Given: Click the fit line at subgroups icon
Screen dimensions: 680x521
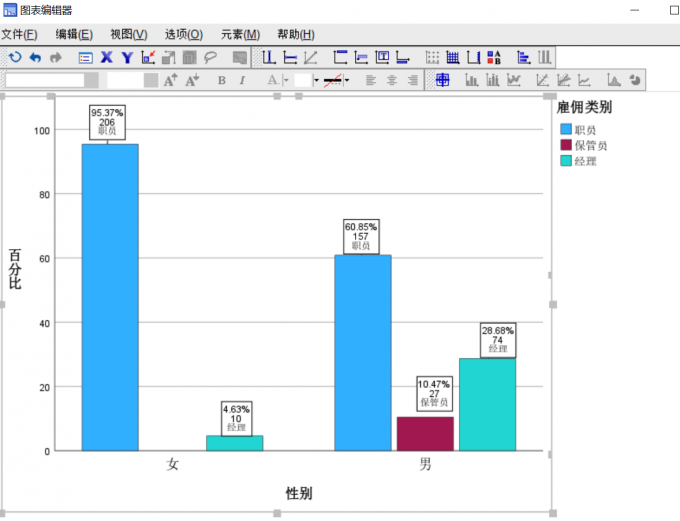Looking at the screenshot, I should 563,80.
